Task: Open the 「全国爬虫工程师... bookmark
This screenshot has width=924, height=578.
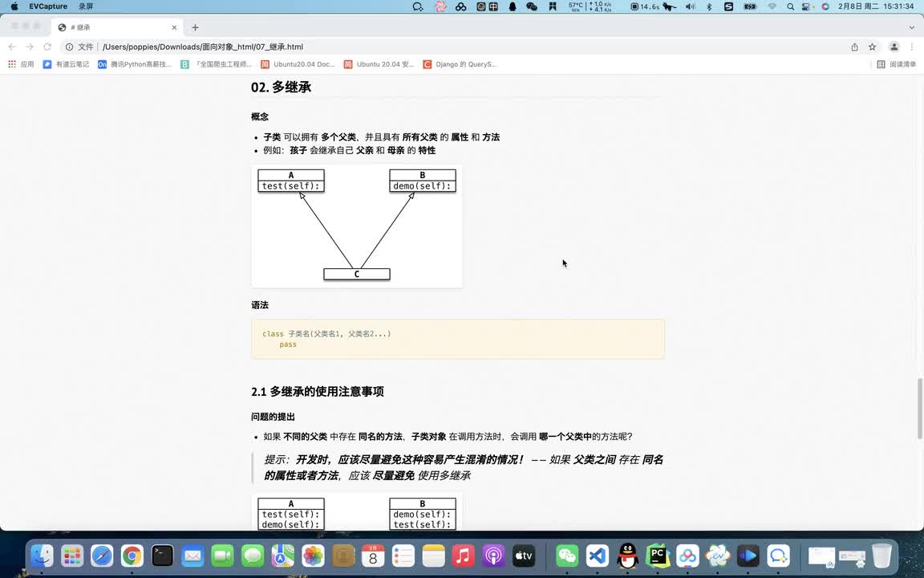Action: point(217,64)
